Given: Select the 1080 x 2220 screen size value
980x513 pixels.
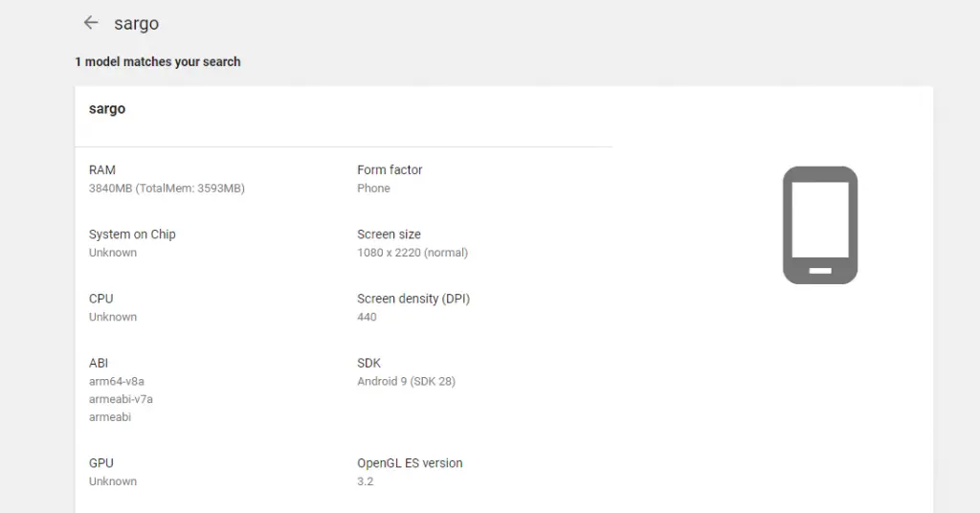Looking at the screenshot, I should (412, 253).
